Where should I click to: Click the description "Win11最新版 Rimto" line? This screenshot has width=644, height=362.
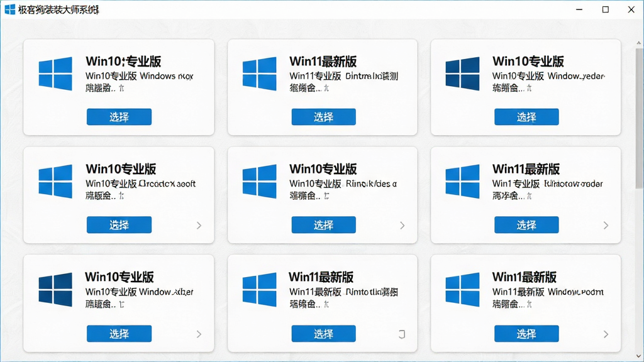tap(343, 292)
